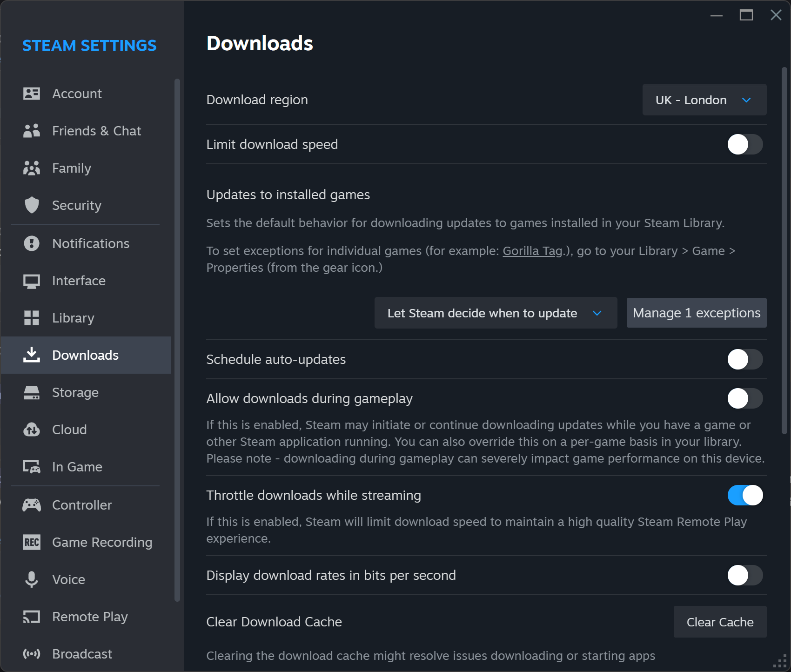Click the Downloads arrow icon

pos(32,355)
